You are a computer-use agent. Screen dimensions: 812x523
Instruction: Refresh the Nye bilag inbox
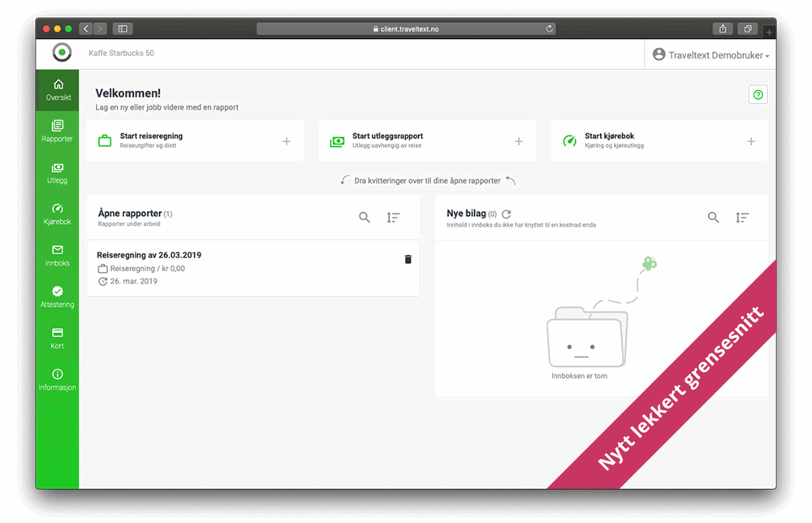pos(506,214)
